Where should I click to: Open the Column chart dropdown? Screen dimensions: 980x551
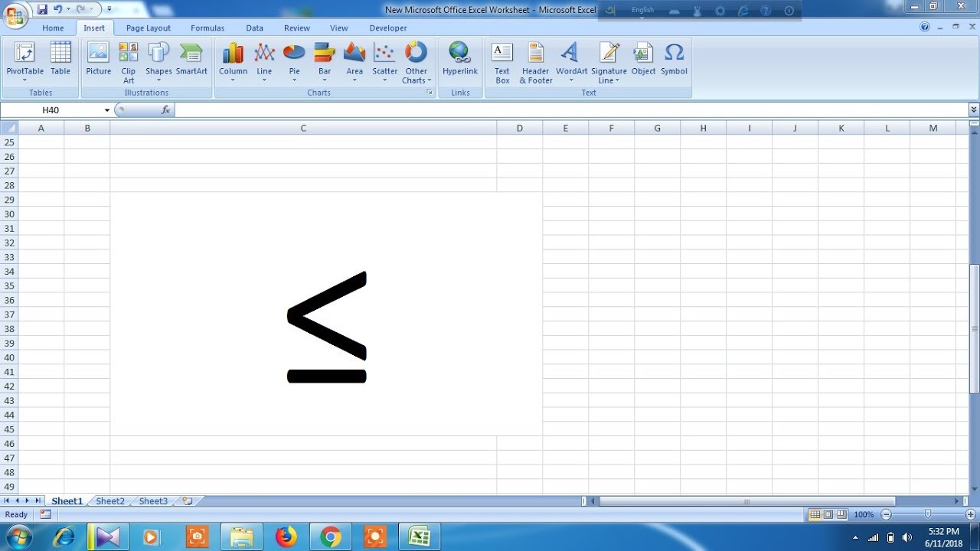click(x=233, y=61)
